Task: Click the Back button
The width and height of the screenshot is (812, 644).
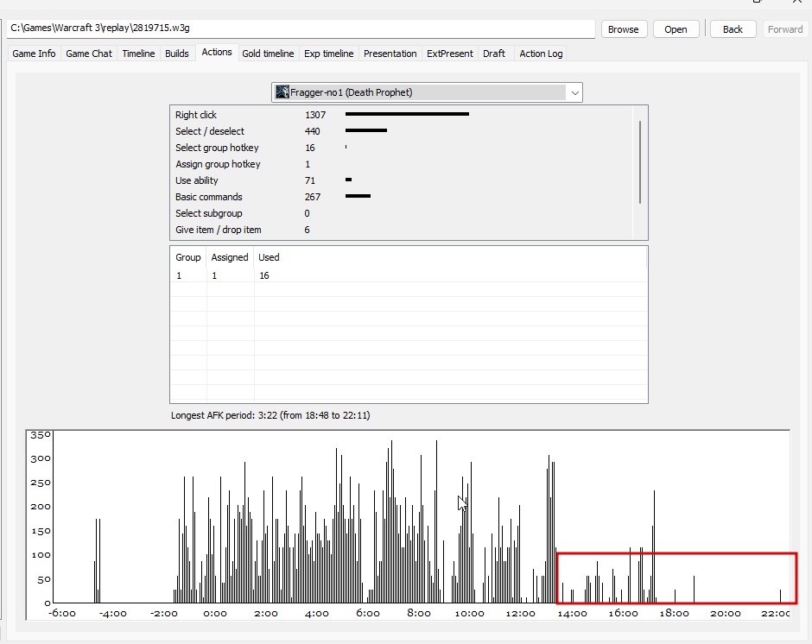Action: pyautogui.click(x=733, y=29)
